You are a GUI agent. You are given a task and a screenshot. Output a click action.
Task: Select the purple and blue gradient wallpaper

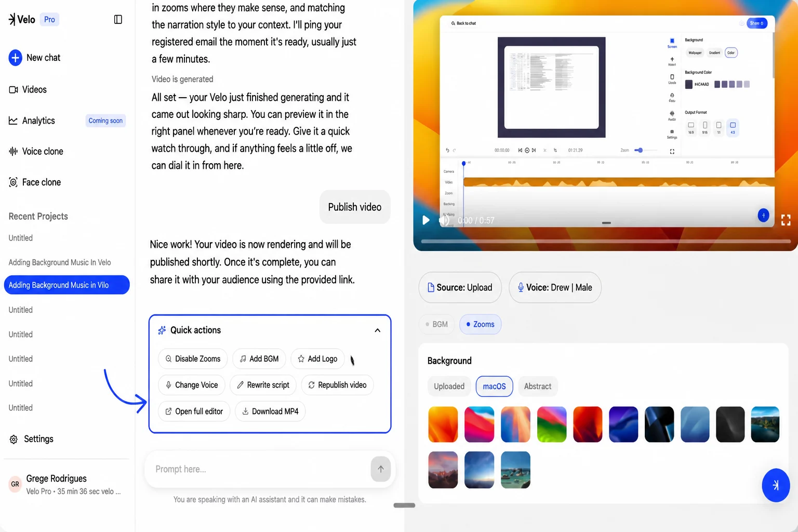click(x=623, y=424)
